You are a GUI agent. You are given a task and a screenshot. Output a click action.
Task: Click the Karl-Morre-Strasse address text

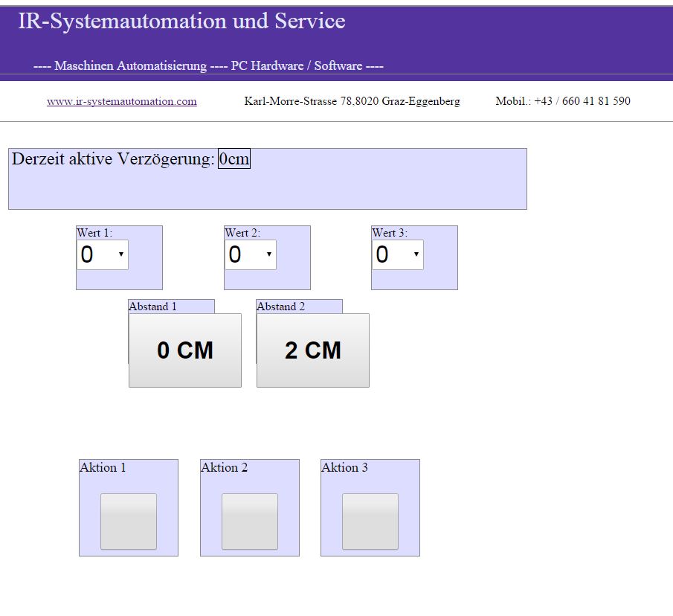pos(352,101)
